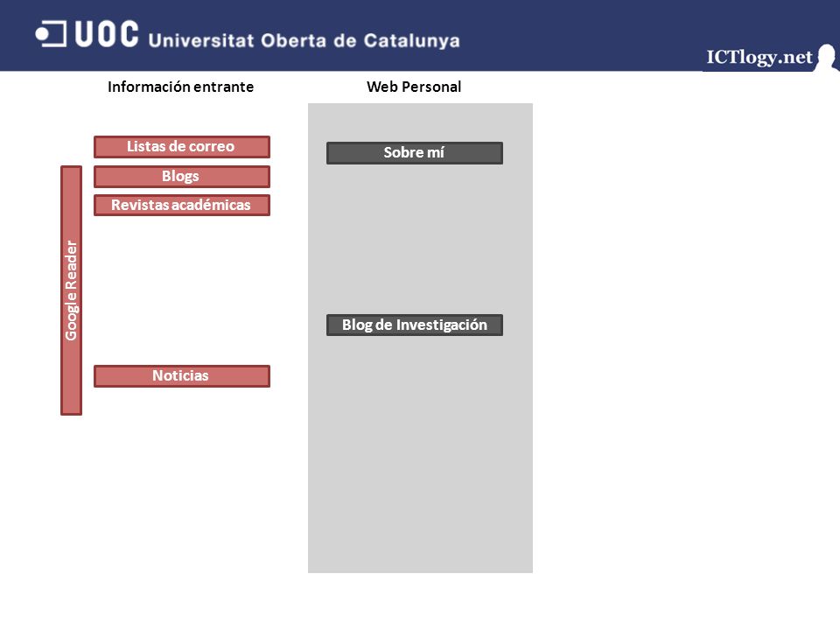Click the vertical Google Reader bar
The height and width of the screenshot is (630, 840).
(x=71, y=290)
